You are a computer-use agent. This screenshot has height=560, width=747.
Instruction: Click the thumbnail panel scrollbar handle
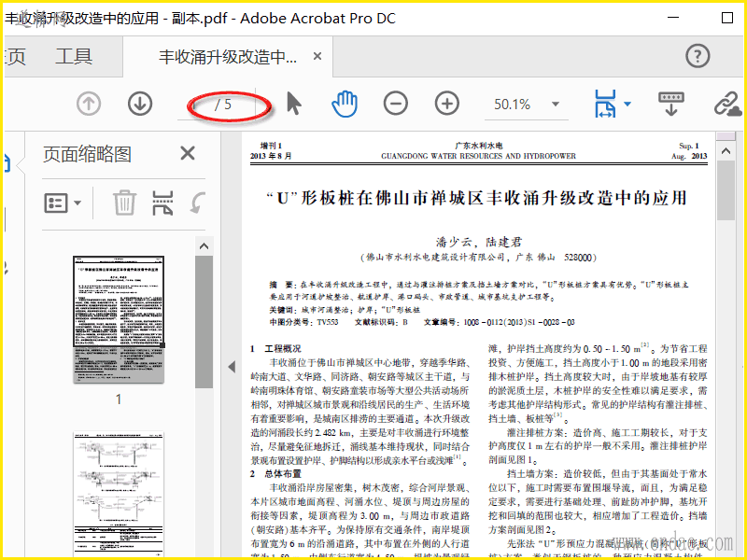click(x=204, y=322)
